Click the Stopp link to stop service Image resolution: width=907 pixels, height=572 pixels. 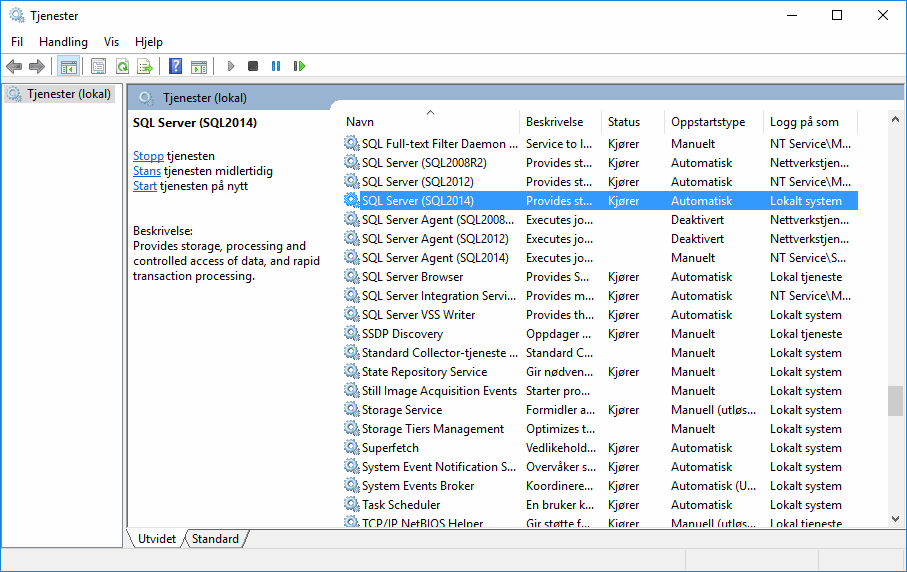pos(148,156)
